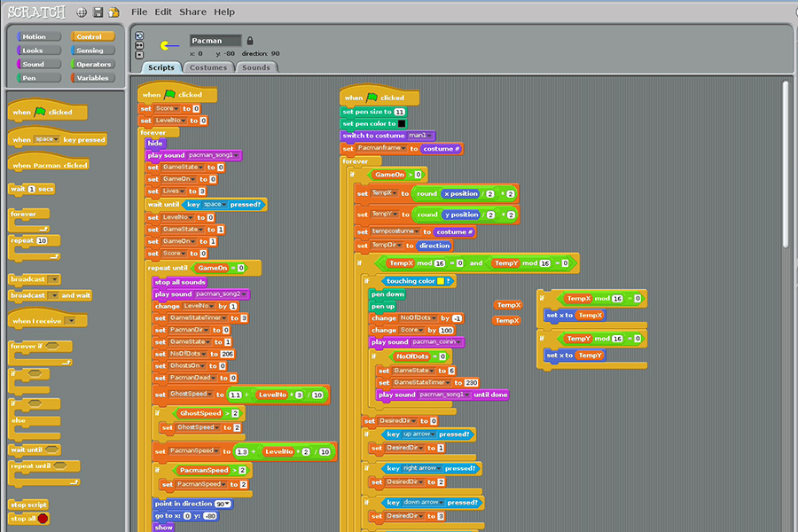Click the forever if palette block

[x=40, y=352]
